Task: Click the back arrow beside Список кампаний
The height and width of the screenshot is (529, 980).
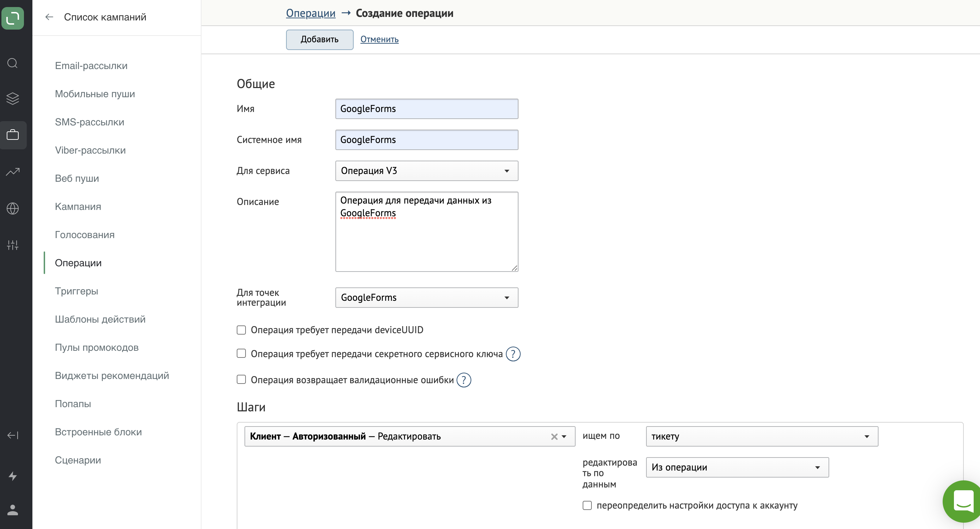Action: (49, 17)
